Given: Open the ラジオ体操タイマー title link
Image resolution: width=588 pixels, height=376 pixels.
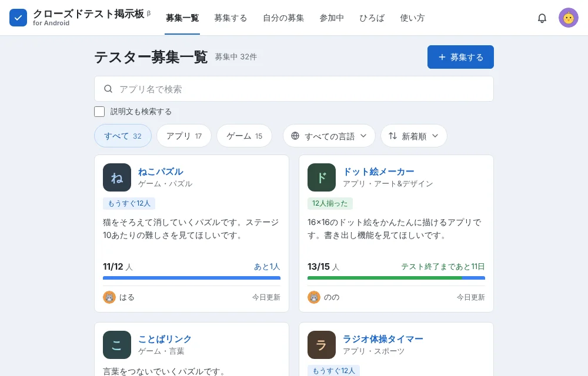Looking at the screenshot, I should [383, 340].
